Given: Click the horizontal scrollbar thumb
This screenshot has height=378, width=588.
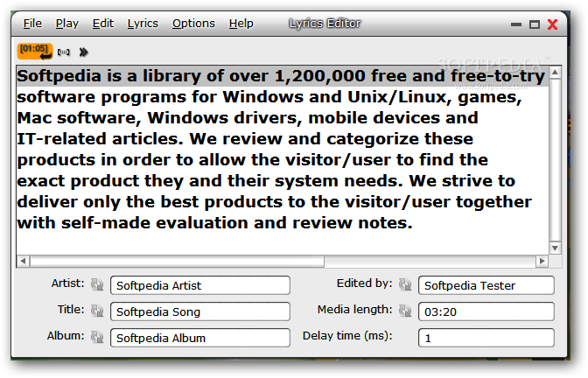Looking at the screenshot, I should tap(177, 261).
